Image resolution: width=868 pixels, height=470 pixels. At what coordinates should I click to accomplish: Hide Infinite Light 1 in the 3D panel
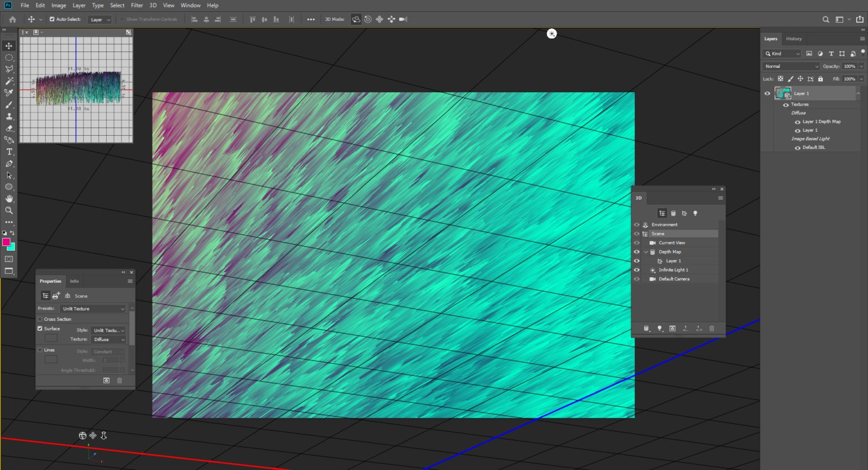pyautogui.click(x=636, y=270)
